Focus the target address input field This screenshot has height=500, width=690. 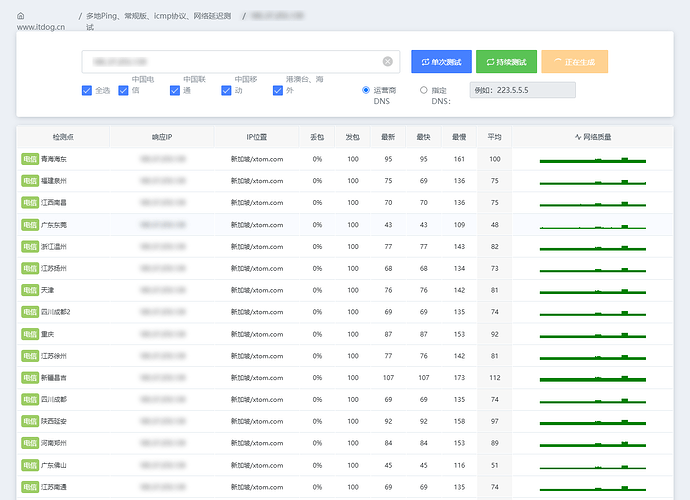[241, 62]
